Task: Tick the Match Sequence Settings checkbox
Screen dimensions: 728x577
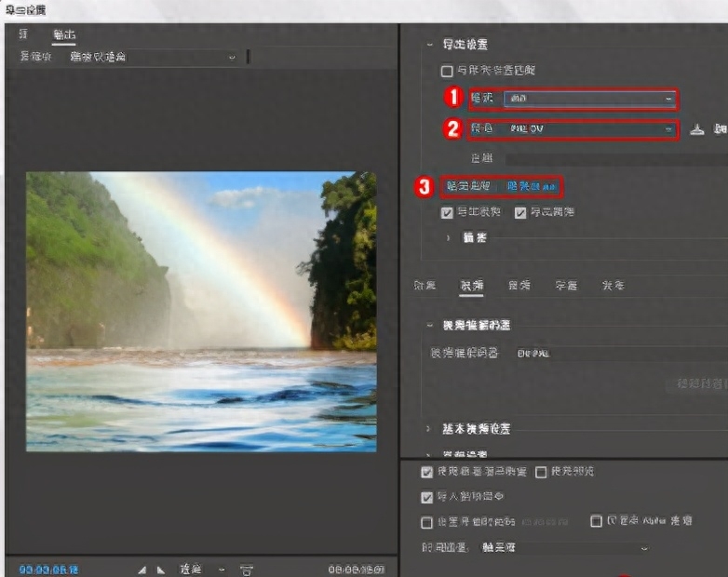Action: [x=447, y=71]
